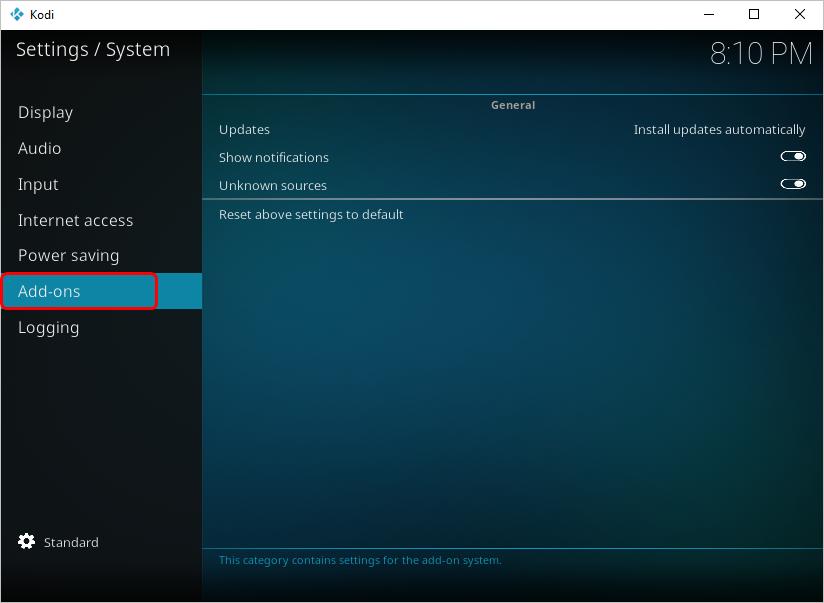The height and width of the screenshot is (603, 824).
Task: Click the General section header
Action: tap(512, 104)
